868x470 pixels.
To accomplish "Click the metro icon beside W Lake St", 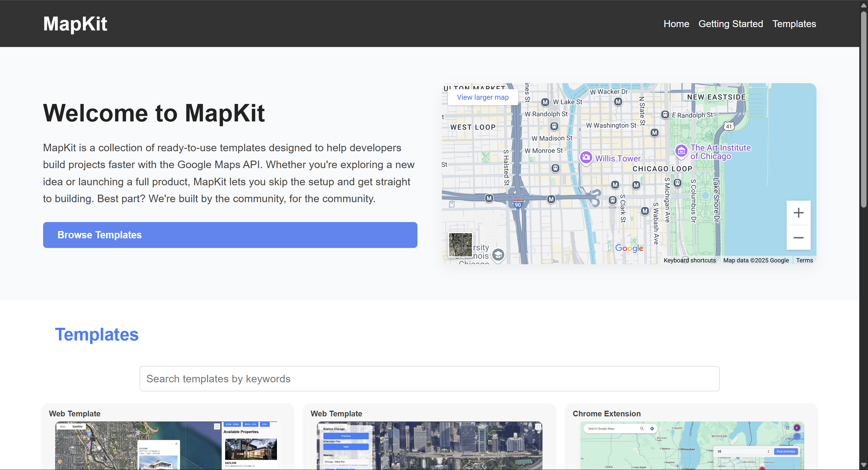I will (545, 102).
